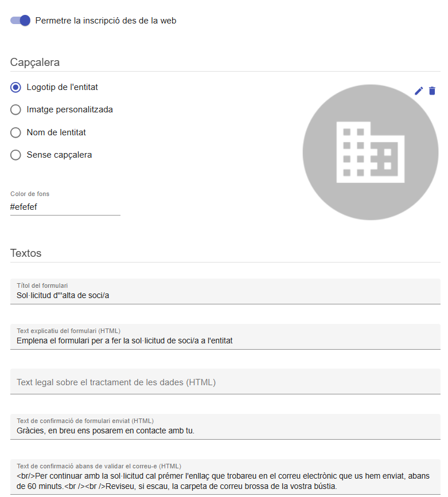Edit text de confirmació de formulari enviat

point(225,426)
